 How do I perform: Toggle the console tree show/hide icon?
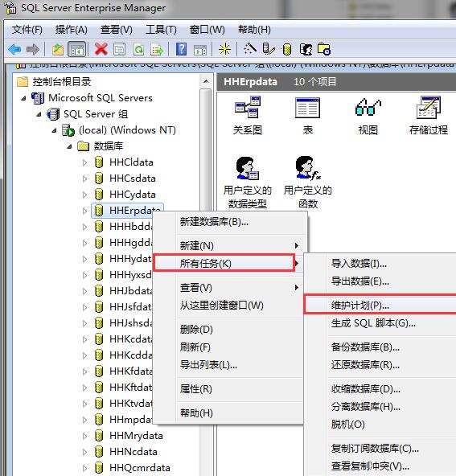tap(77, 49)
